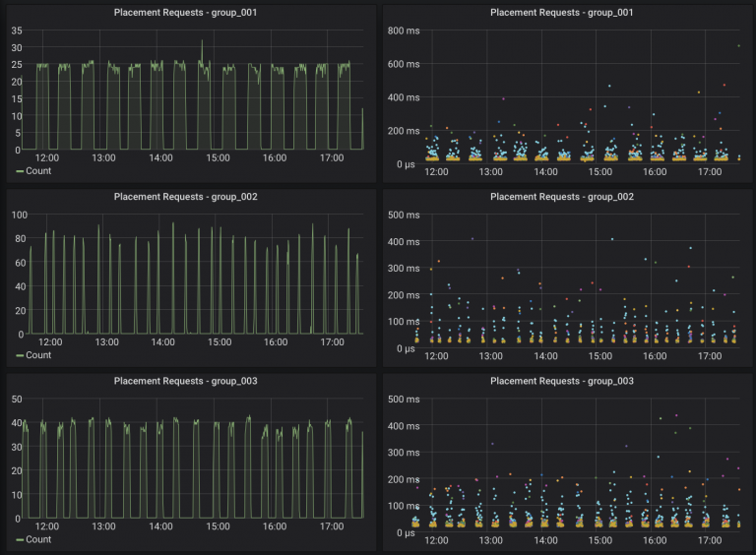Viewport: 756px width, 555px height.
Task: Click the 80 y-axis label in group_002 count graph
Action: (x=21, y=238)
